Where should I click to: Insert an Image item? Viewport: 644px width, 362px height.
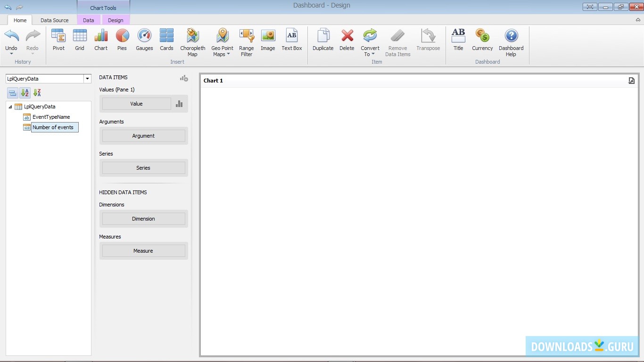[268, 40]
